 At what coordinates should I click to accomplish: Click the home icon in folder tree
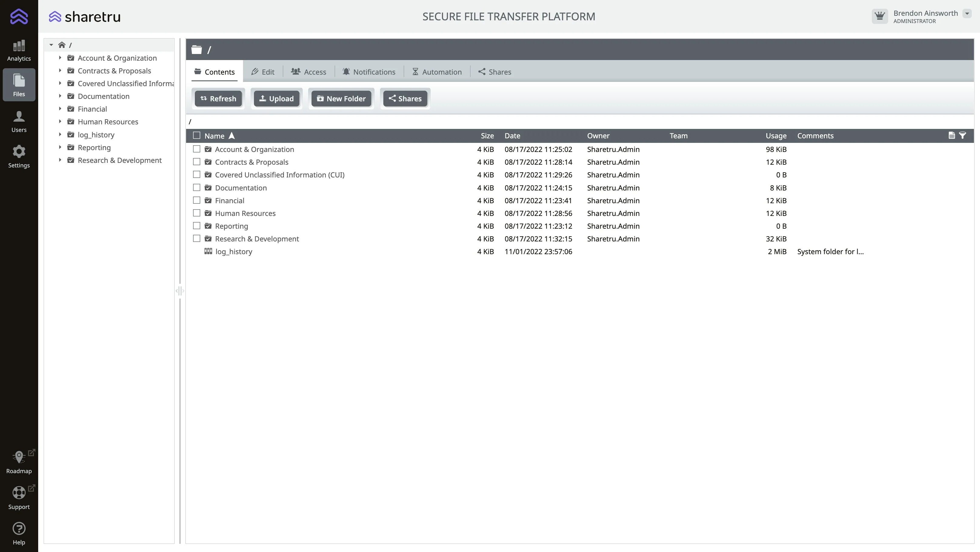pos(62,45)
